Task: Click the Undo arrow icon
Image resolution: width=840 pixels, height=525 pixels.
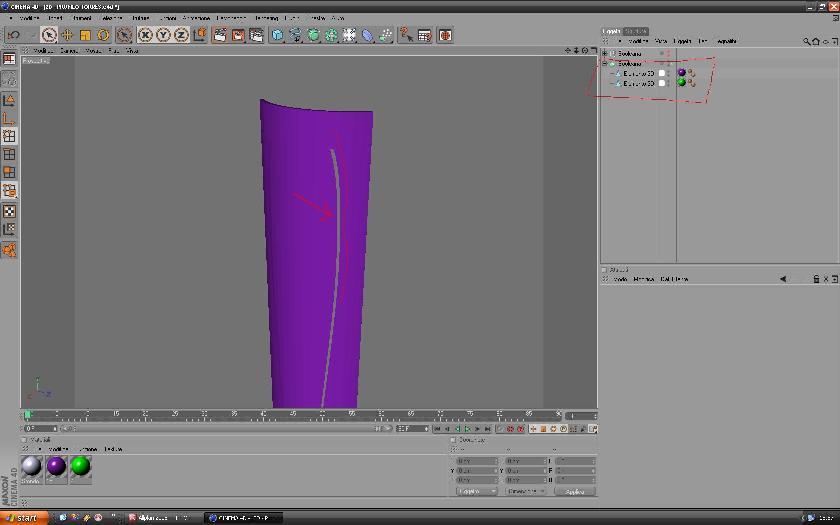Action: (x=14, y=35)
